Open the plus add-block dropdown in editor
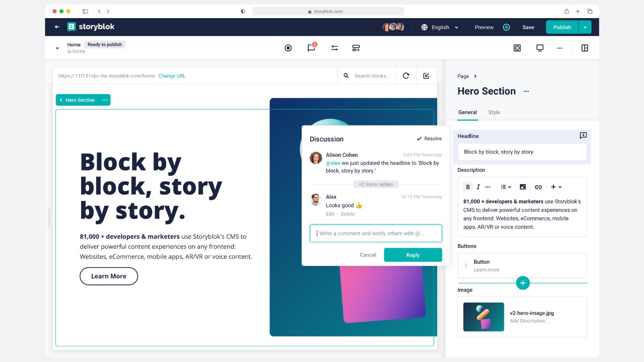The height and width of the screenshot is (362, 644). pos(556,187)
